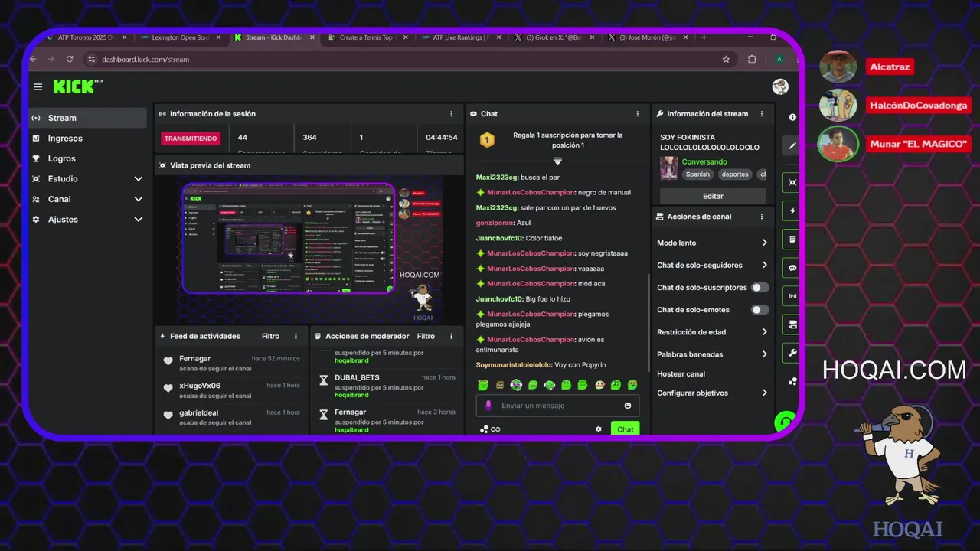Open Filtro in Feed de actividades
980x551 pixels.
coord(270,336)
